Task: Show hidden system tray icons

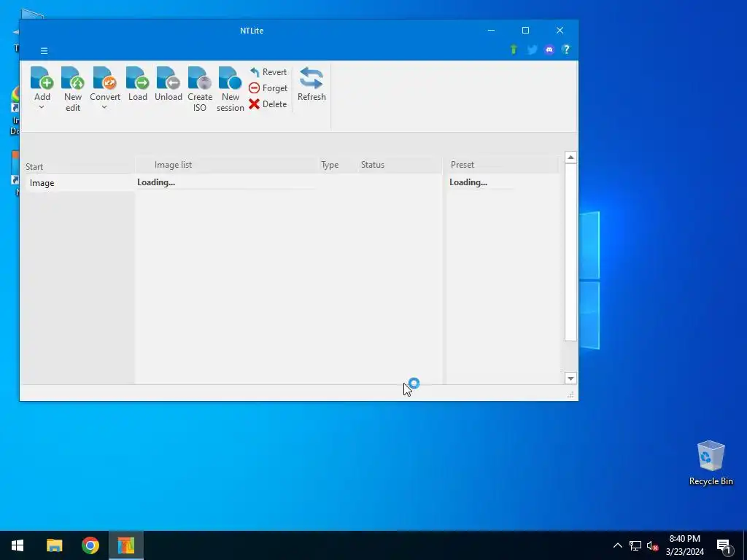Action: click(x=617, y=545)
